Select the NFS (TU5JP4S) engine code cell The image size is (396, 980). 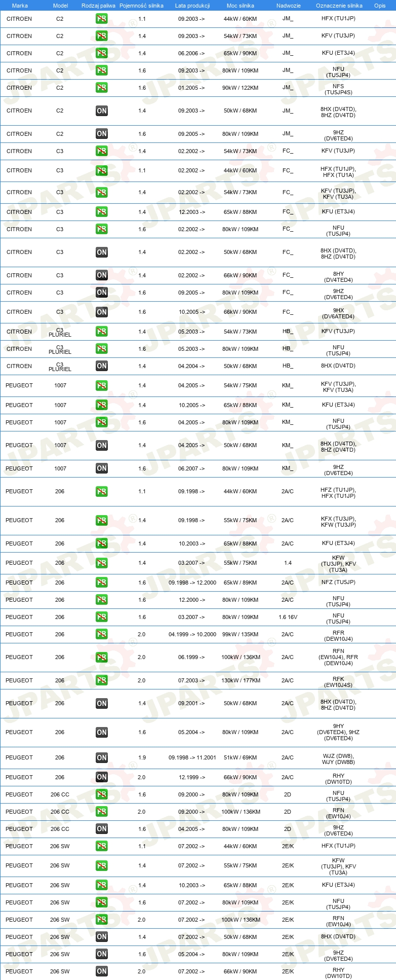(x=338, y=89)
